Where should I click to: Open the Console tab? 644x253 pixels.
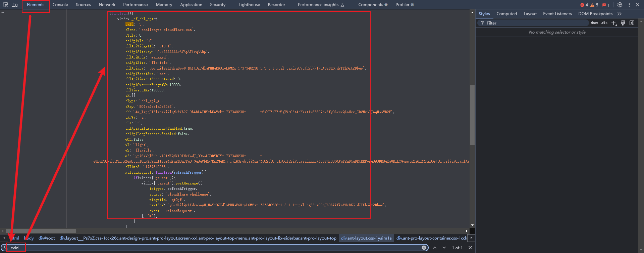point(60,5)
